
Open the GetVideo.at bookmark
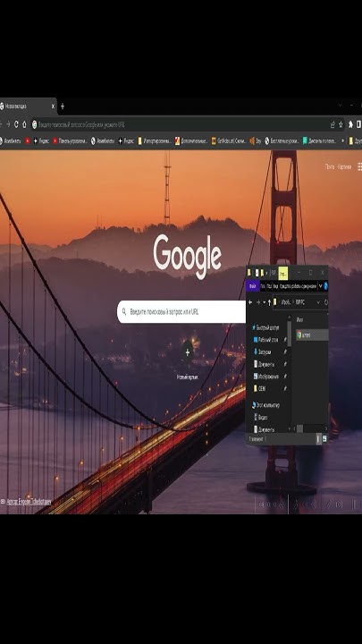click(229, 141)
